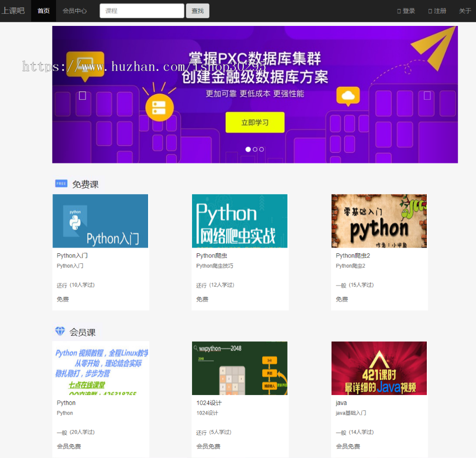Viewport: 476px width, 458px height.
Task: Select the first carousel indicator dot
Action: (x=248, y=149)
